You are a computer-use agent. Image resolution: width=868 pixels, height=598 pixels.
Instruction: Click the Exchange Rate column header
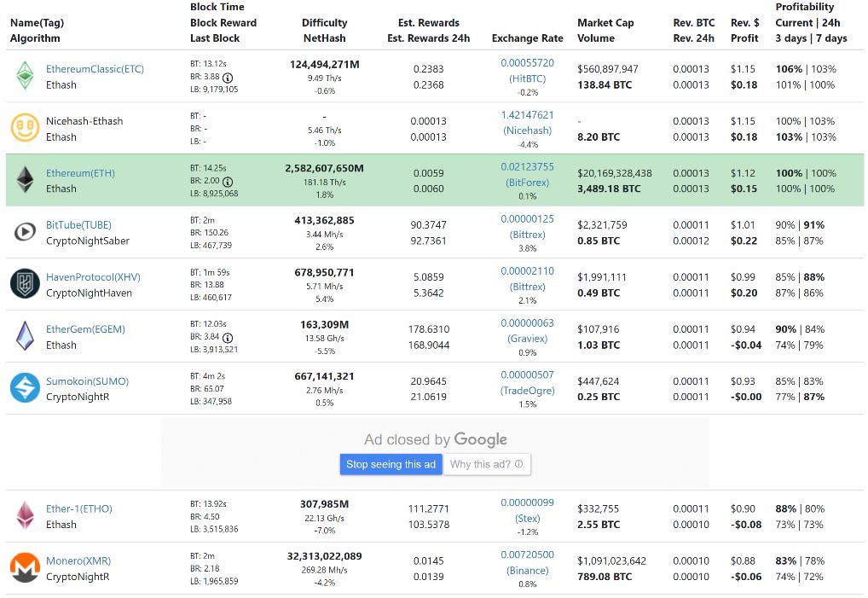[x=528, y=38]
